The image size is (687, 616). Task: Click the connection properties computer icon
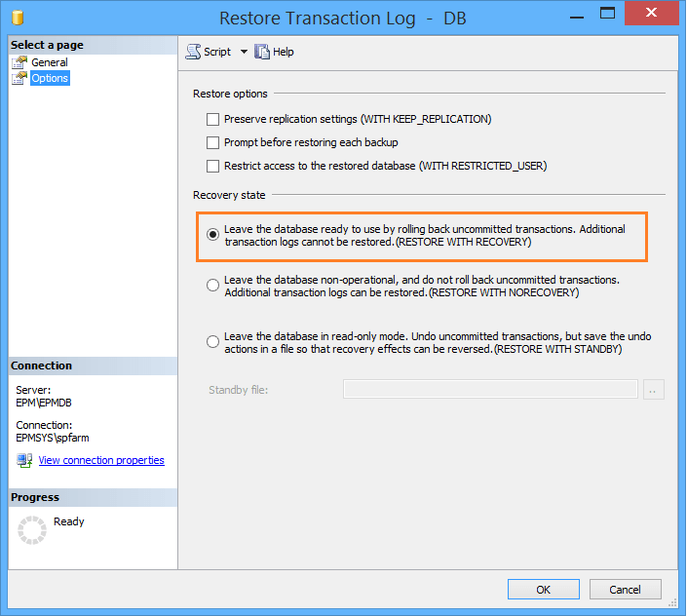tap(24, 460)
